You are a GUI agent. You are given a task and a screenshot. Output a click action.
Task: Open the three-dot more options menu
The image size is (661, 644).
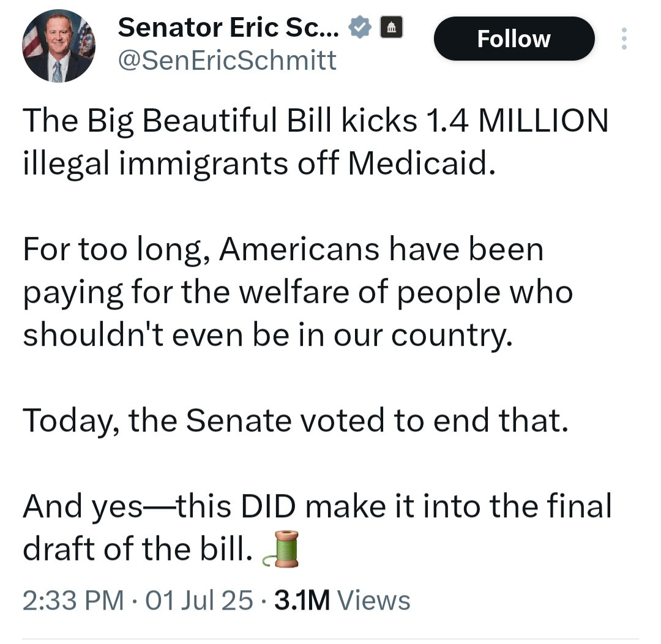(x=624, y=39)
